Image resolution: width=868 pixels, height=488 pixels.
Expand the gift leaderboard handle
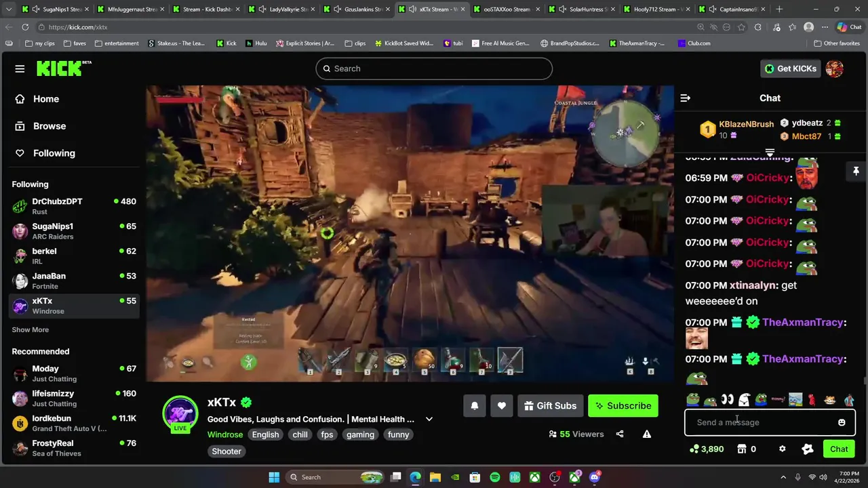770,152
